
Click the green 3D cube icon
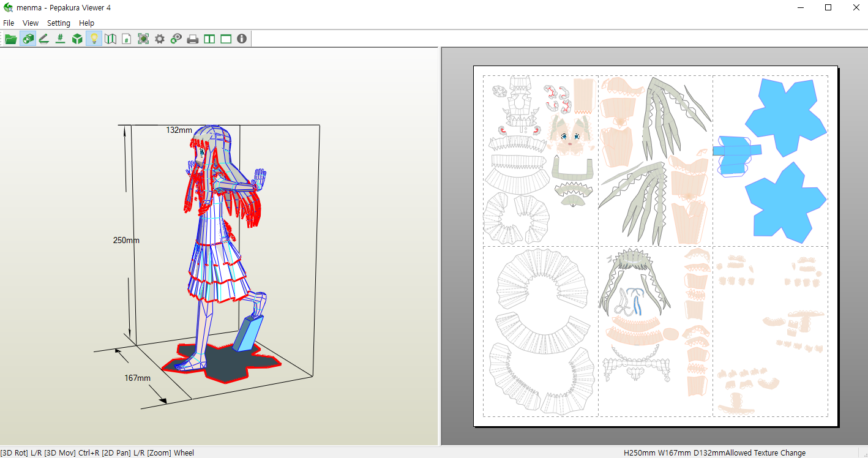pos(77,39)
